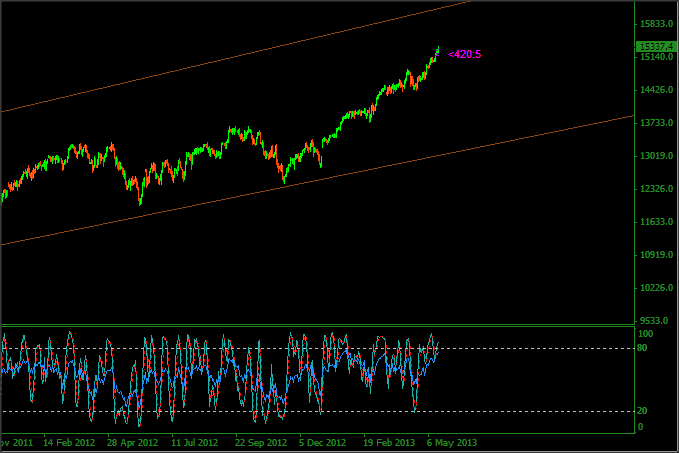Click the 28 Apr 2012 date label
This screenshot has width=679, height=453.
(x=132, y=441)
